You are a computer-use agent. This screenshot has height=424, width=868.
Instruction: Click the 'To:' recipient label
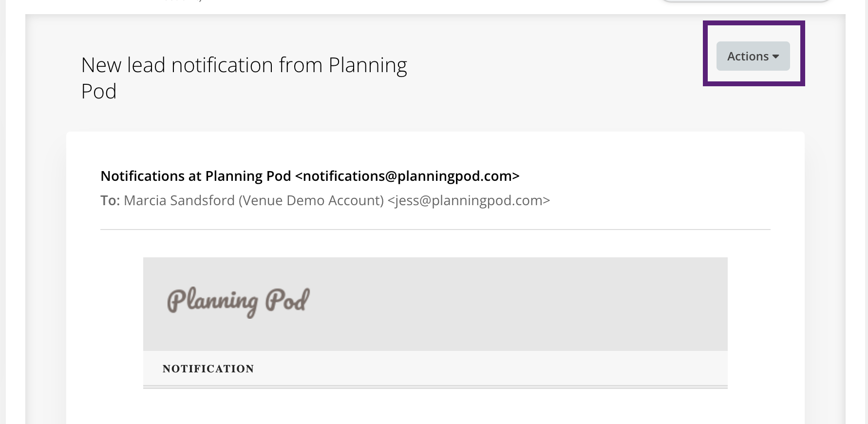coord(110,200)
